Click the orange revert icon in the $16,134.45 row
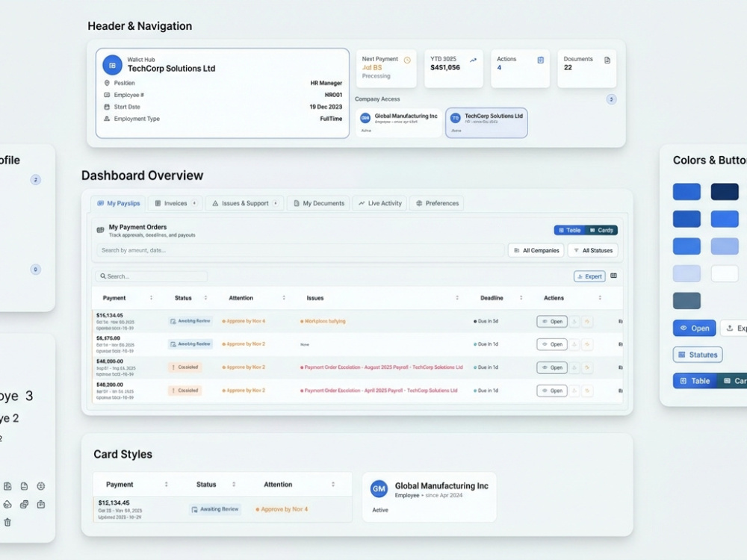Screen dimensions: 747x560 (x=587, y=321)
